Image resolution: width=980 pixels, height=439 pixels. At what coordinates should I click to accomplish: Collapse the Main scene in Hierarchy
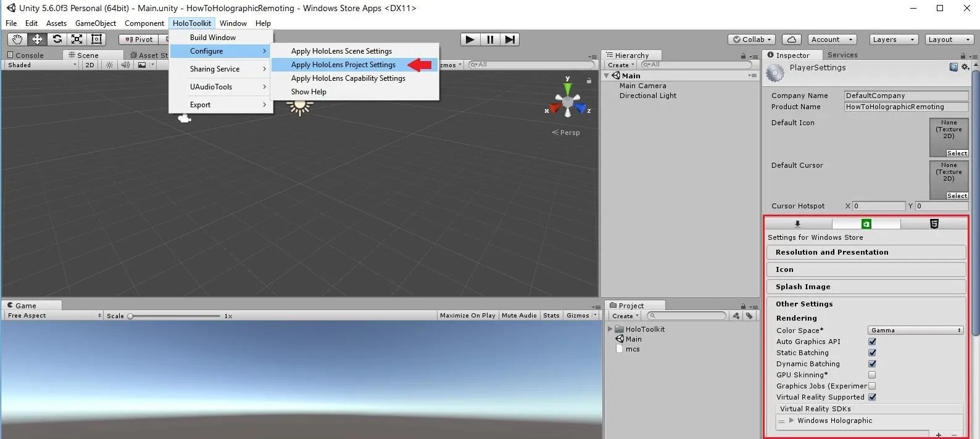[x=607, y=76]
